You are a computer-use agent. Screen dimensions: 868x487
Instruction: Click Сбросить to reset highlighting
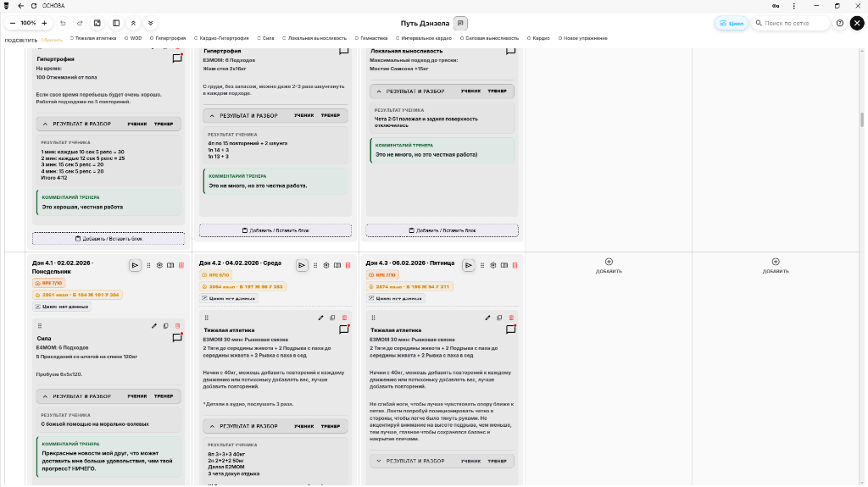coord(52,40)
